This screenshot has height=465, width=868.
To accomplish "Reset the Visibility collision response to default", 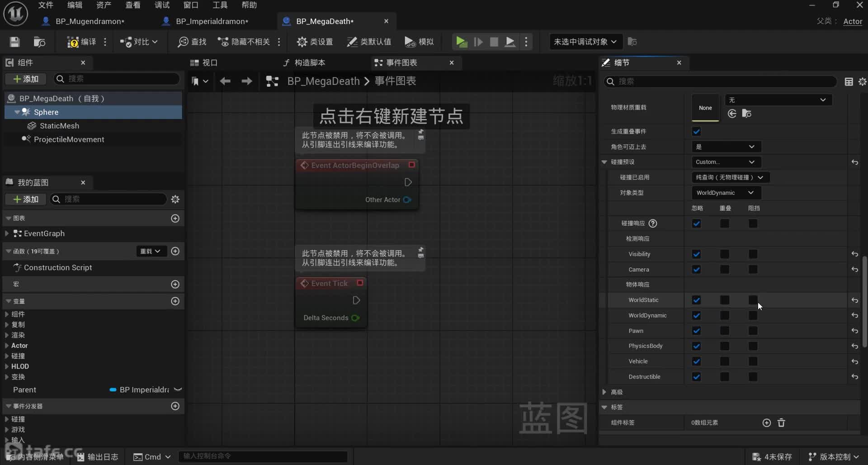I will [x=854, y=254].
